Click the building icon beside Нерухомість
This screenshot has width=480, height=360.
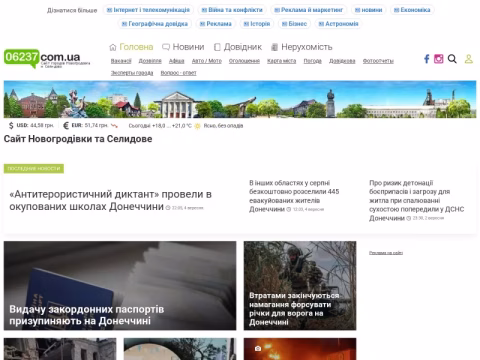274,47
